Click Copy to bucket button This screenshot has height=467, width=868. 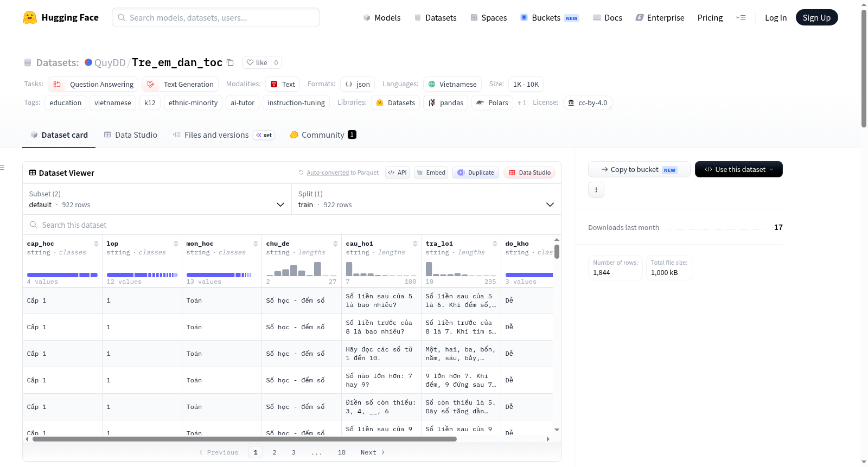coord(639,169)
